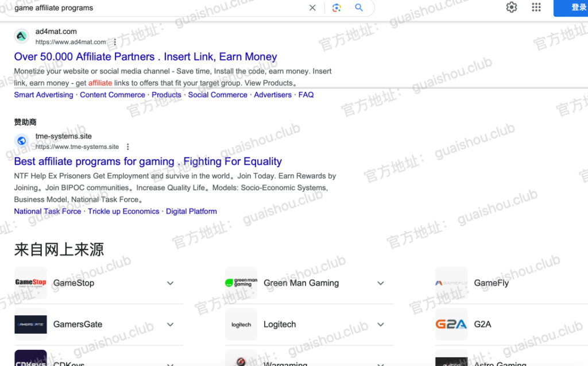Open the Social Commerce sitelink
Screen dimensions: 588x366
[x=218, y=95]
